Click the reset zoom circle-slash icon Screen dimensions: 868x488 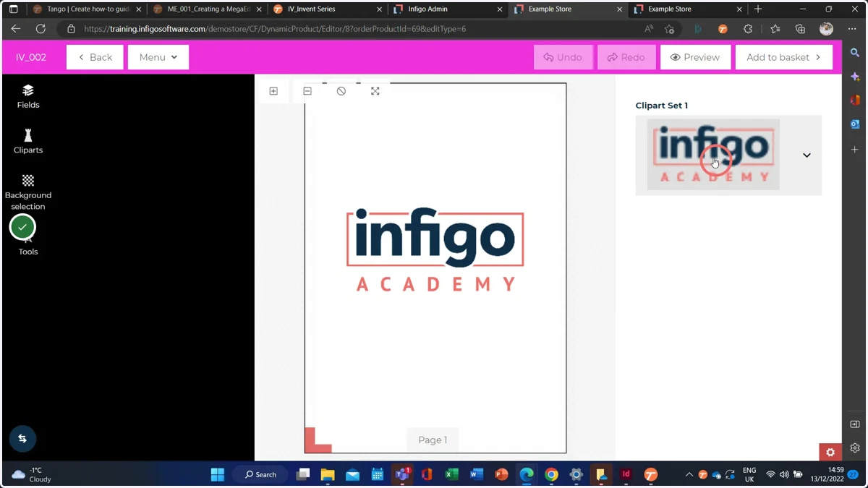pyautogui.click(x=341, y=91)
